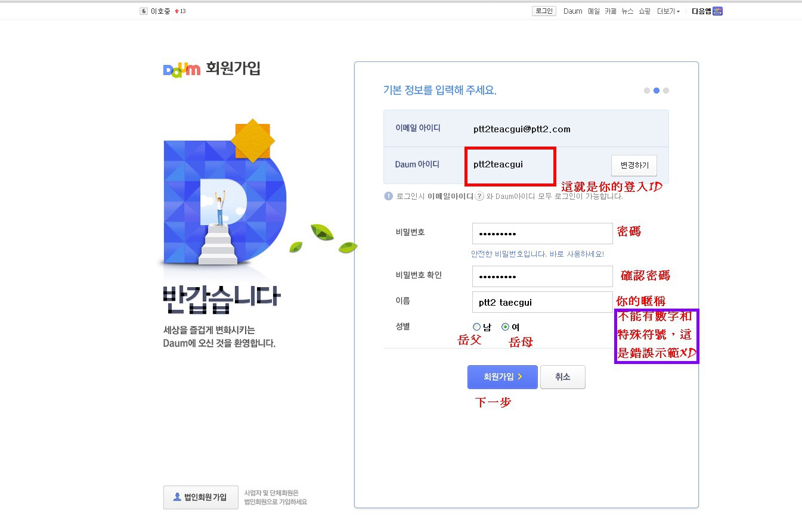Click the 법인회원 가입 button
This screenshot has height=532, width=802.
pos(202,497)
